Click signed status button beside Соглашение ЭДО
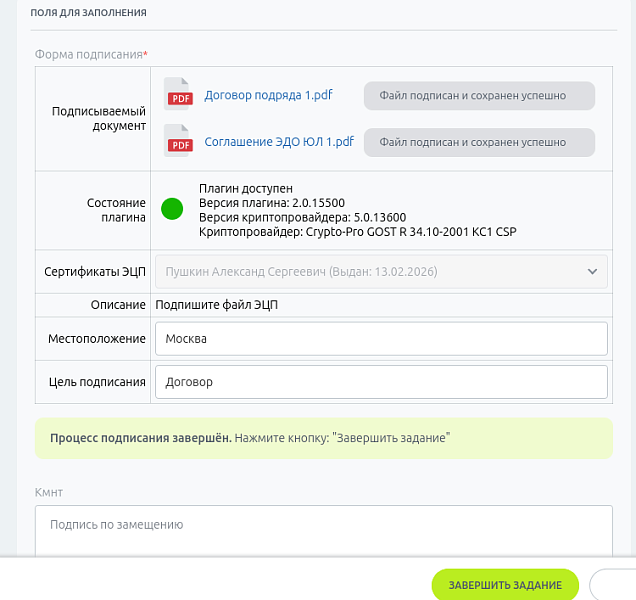 click(x=479, y=142)
